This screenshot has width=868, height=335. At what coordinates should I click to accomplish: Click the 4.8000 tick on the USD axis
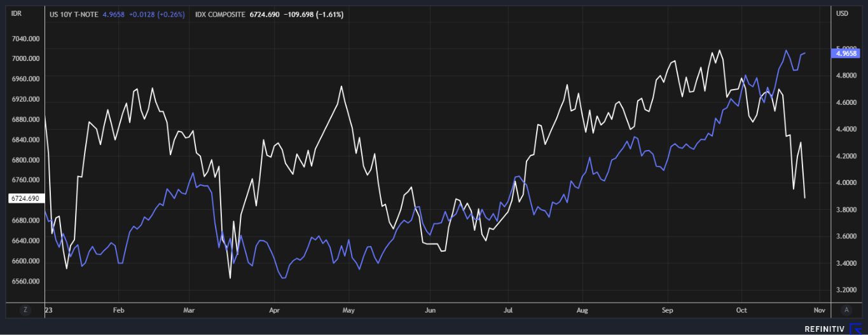pyautogui.click(x=846, y=75)
